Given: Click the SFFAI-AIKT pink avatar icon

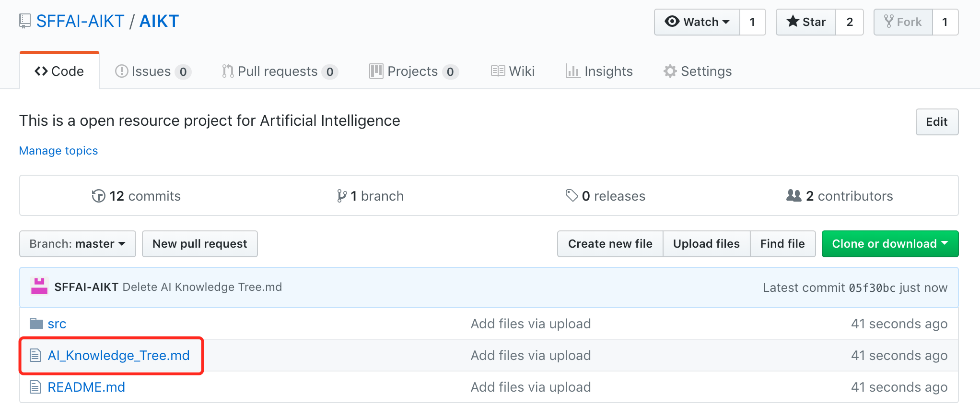Looking at the screenshot, I should (x=39, y=287).
